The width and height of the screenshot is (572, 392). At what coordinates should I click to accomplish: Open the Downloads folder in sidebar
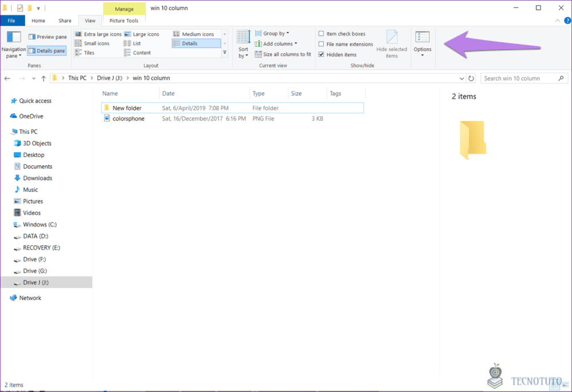pyautogui.click(x=33, y=178)
